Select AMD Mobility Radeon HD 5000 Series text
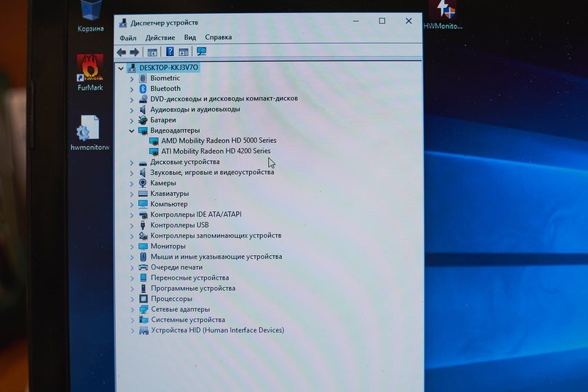 (x=219, y=141)
